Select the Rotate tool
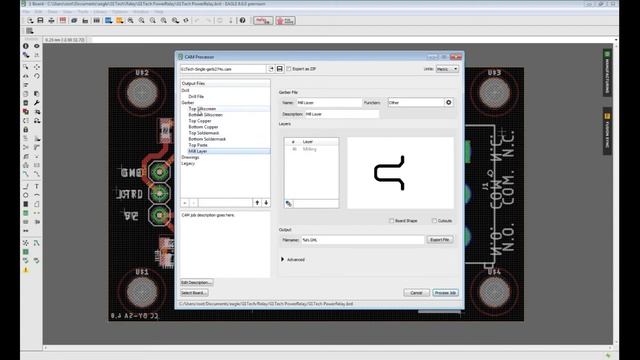 (x=37, y=76)
